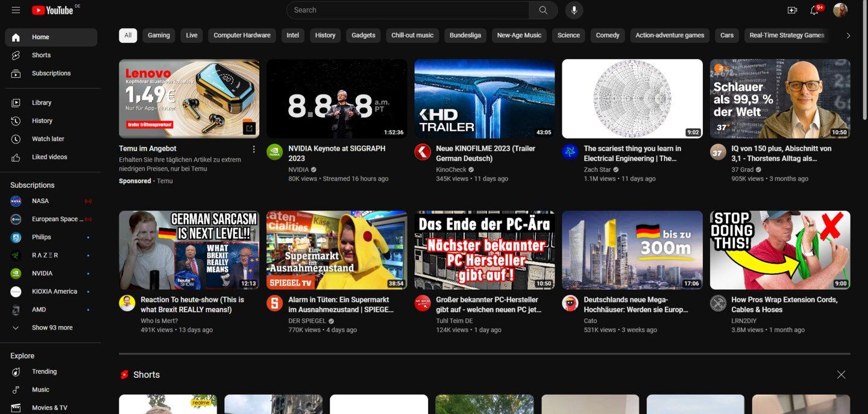Click the NVIDIA Keynote channel avatar
The height and width of the screenshot is (414, 868).
[x=274, y=152]
